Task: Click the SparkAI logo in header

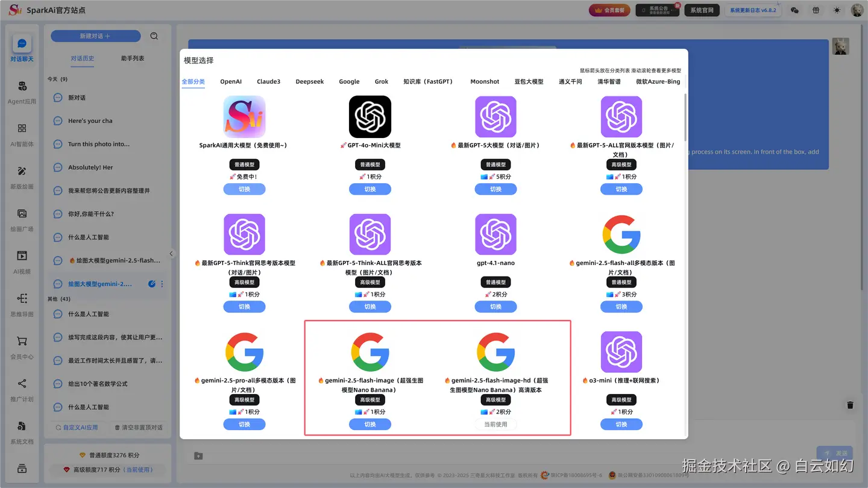Action: (14, 10)
